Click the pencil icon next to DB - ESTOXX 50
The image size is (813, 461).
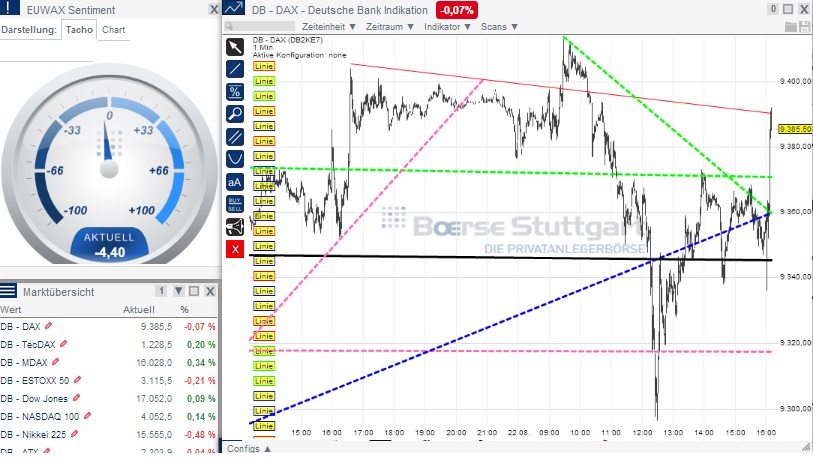click(x=77, y=380)
